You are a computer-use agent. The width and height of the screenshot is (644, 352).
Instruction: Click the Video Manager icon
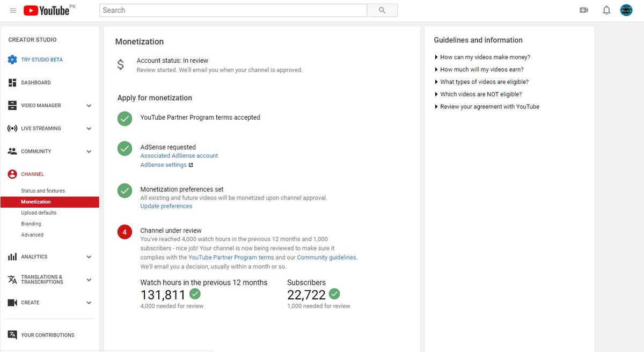12,106
